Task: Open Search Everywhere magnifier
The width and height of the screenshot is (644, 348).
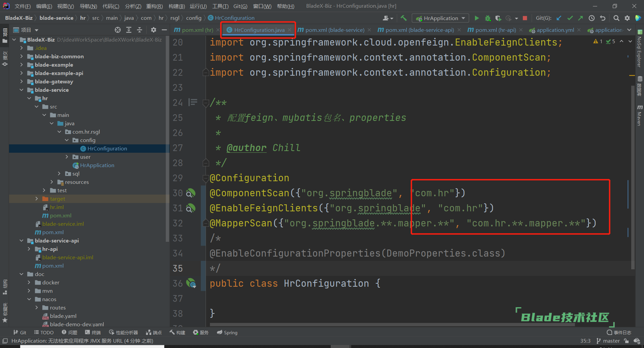Action: pyautogui.click(x=616, y=18)
